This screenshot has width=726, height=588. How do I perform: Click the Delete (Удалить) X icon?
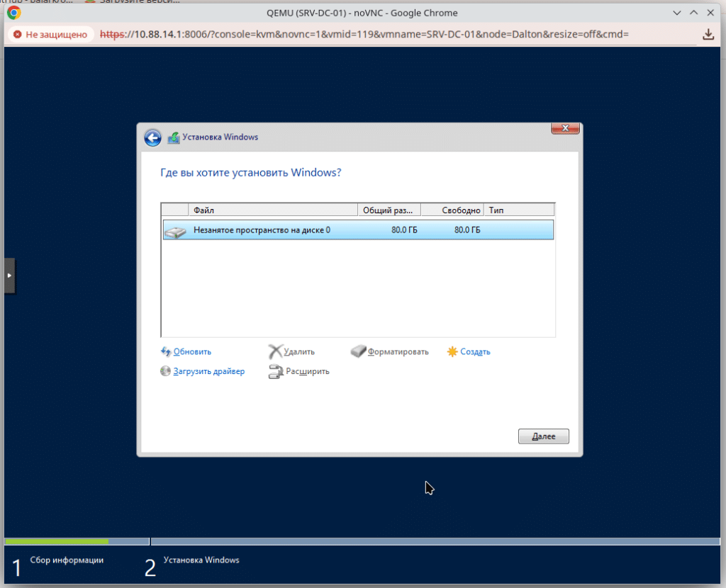coord(275,351)
